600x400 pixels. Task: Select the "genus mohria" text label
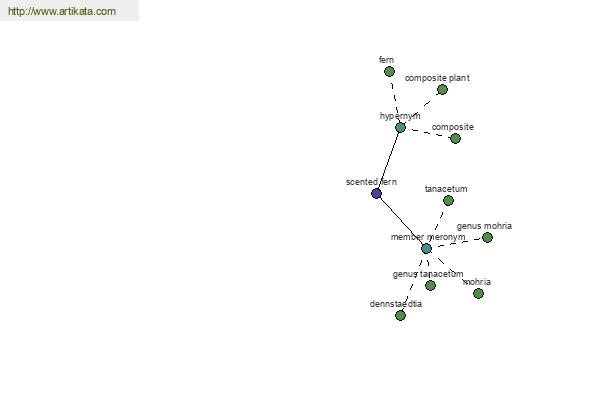[x=484, y=227]
